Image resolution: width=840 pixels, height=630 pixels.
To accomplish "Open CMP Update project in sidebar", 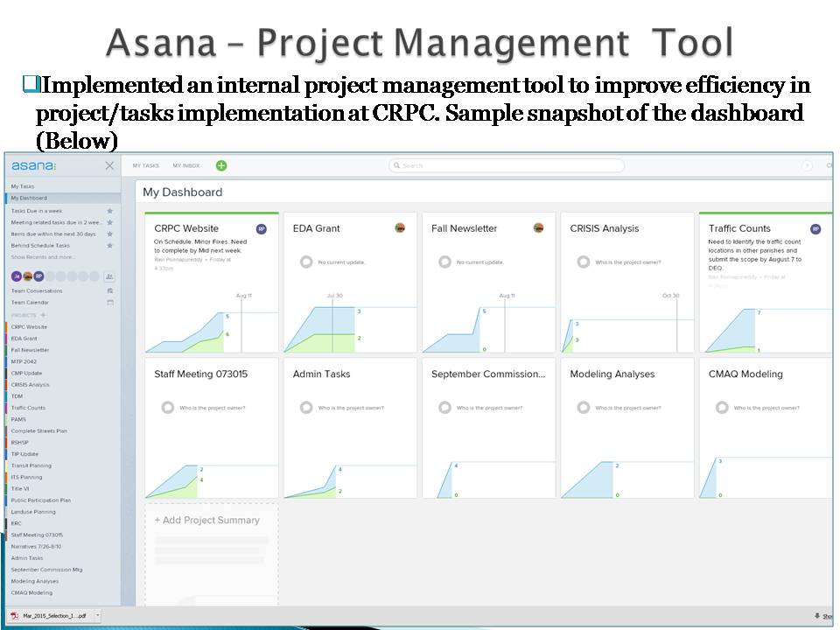I will [x=26, y=374].
